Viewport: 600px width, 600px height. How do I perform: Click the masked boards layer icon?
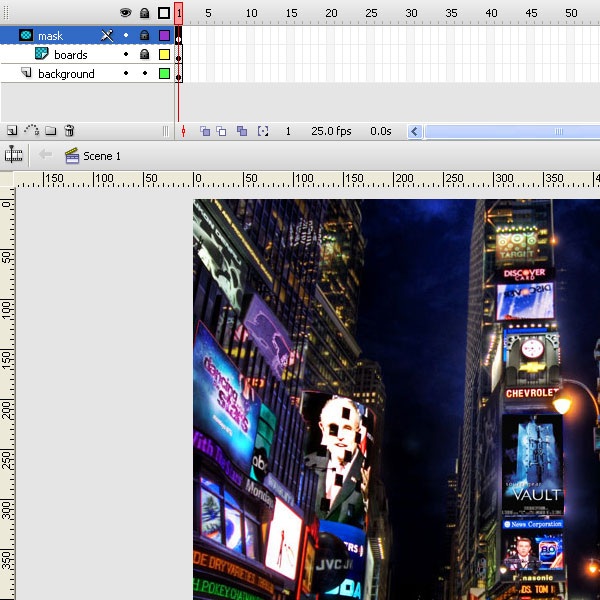point(41,54)
